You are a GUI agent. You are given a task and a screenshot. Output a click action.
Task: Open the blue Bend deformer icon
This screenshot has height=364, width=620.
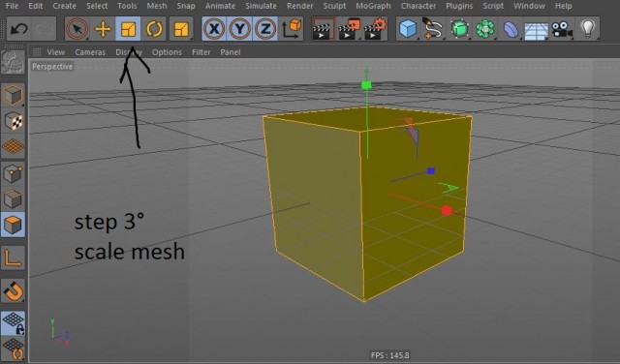[511, 29]
